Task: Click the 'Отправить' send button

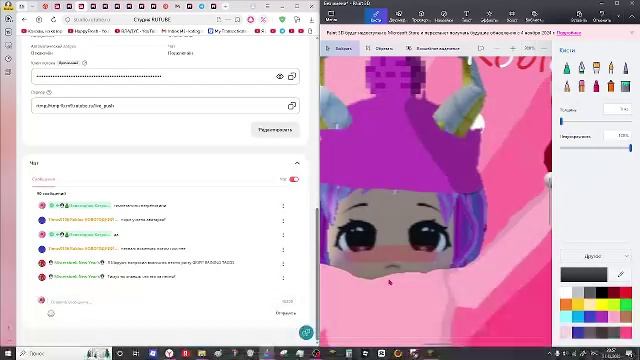Action: click(x=286, y=313)
